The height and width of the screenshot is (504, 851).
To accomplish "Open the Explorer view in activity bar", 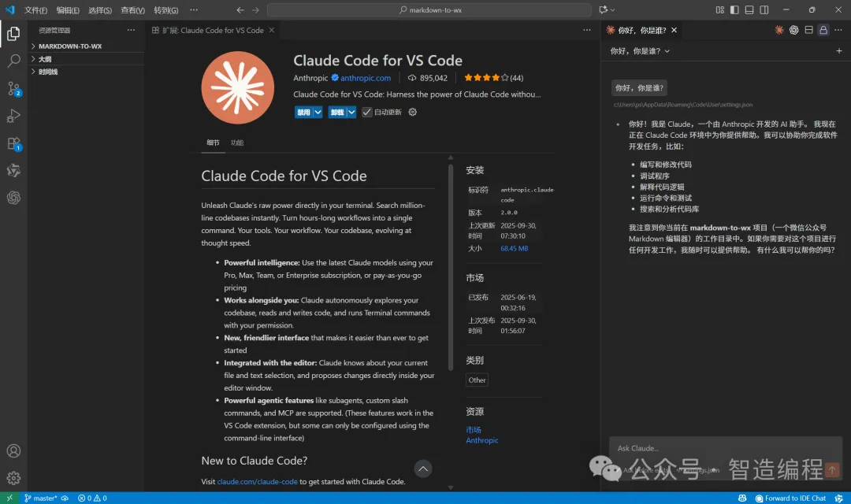I will [x=13, y=34].
